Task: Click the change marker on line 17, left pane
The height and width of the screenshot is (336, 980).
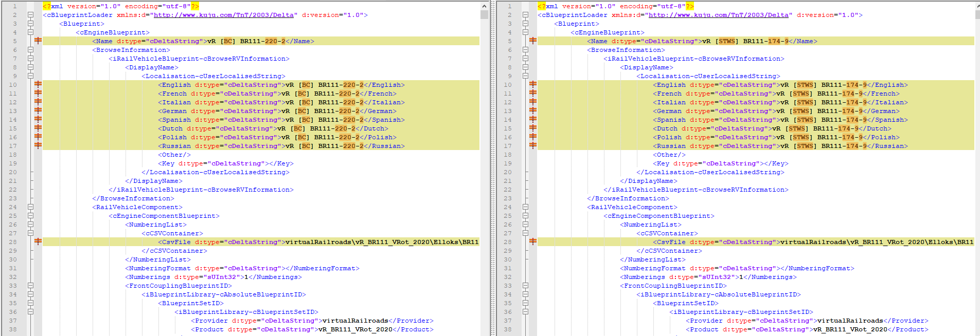Action: click(38, 145)
